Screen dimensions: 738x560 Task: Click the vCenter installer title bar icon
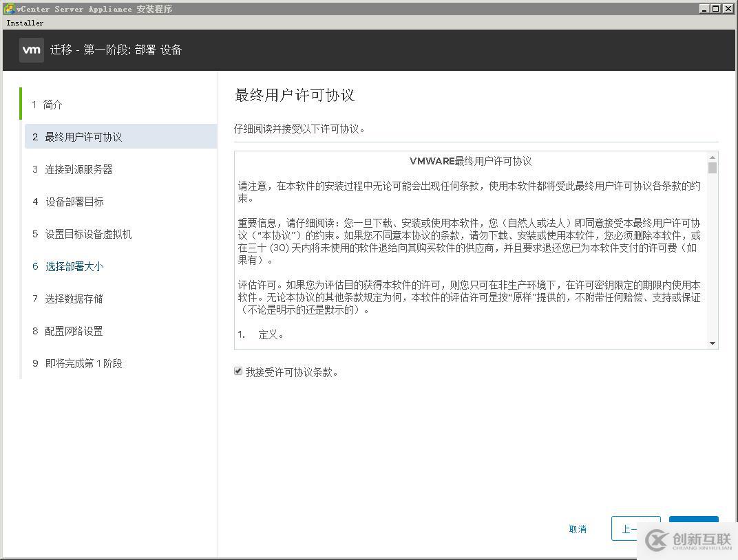[x=8, y=8]
